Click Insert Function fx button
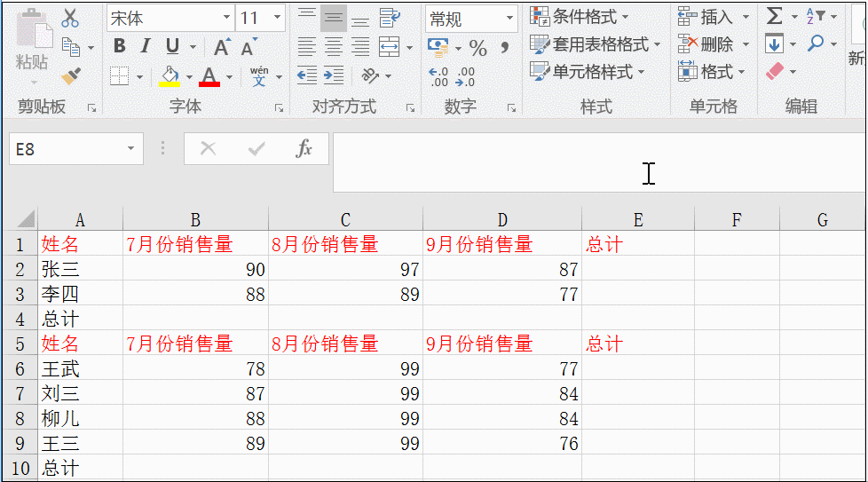Screen dimensions: 868x482 (x=304, y=148)
